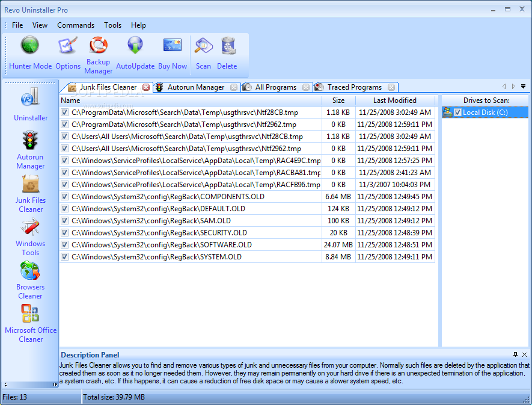
Task: Click Files: 13 in status bar
Action: point(14,397)
